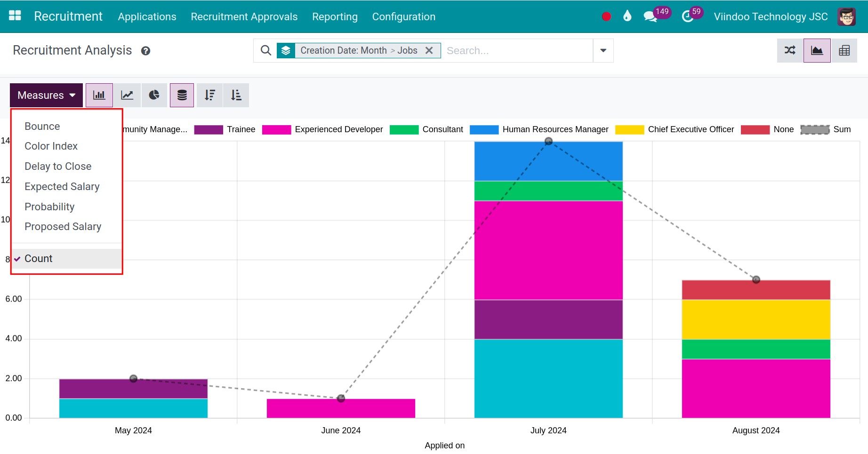
Task: Open activities clock with 59 badge
Action: [x=692, y=16]
